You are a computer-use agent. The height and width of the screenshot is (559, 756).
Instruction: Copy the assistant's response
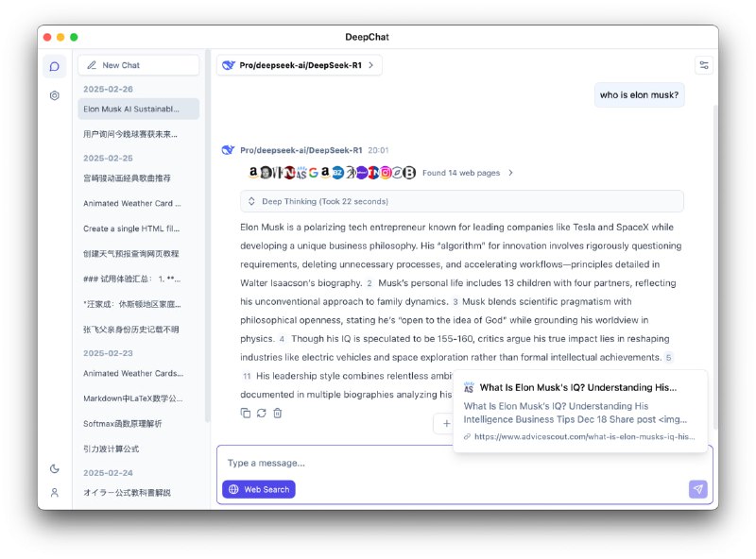(246, 413)
